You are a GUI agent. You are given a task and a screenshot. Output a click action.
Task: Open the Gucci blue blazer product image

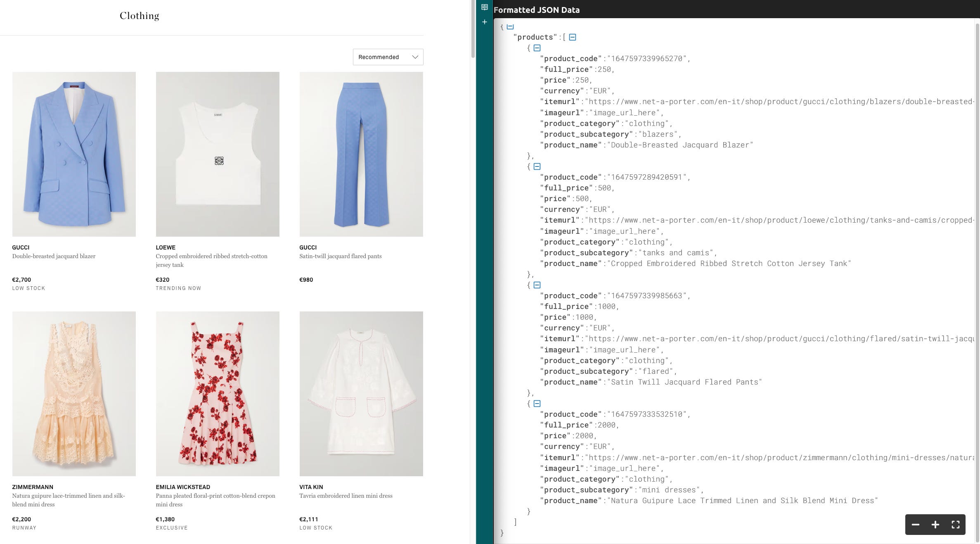(x=74, y=154)
